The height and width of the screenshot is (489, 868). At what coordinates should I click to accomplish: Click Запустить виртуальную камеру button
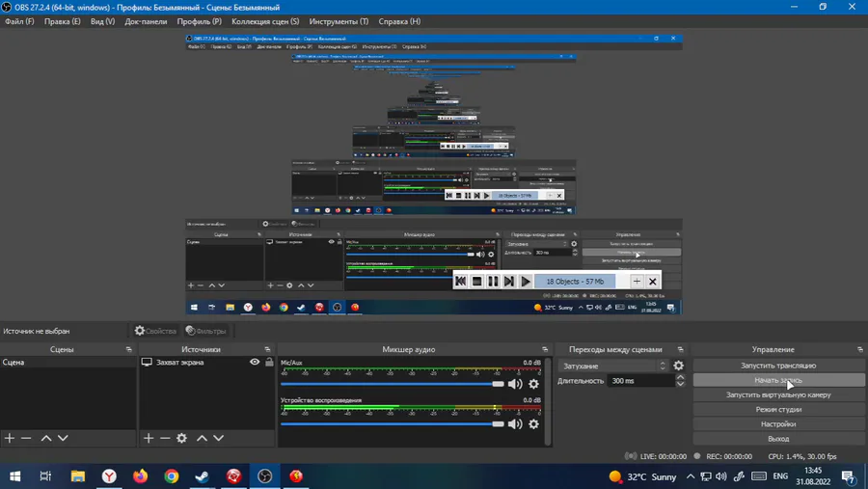point(778,394)
